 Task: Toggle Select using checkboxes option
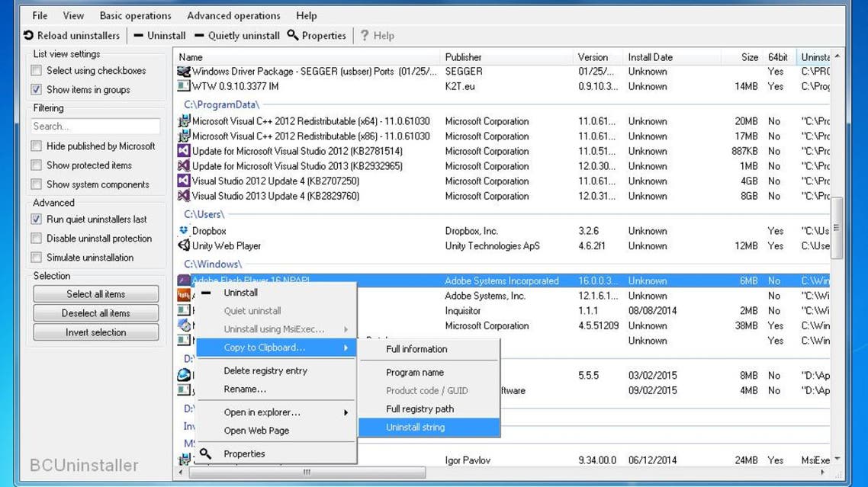tap(37, 70)
